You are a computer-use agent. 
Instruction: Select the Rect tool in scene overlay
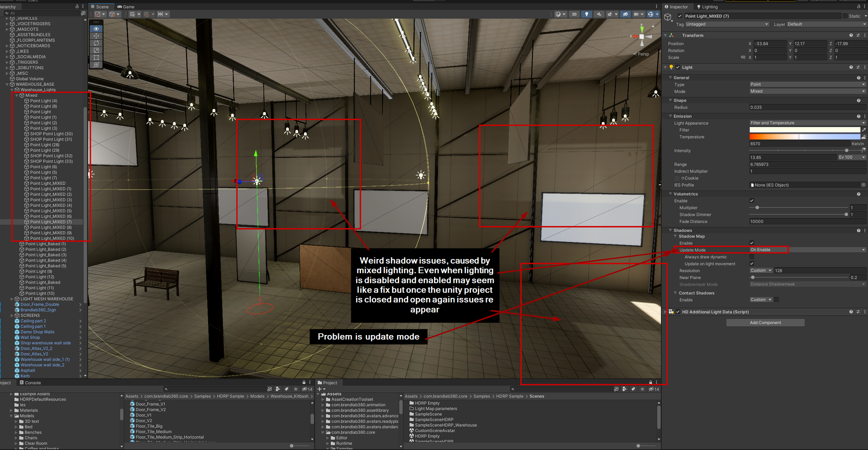click(x=96, y=58)
